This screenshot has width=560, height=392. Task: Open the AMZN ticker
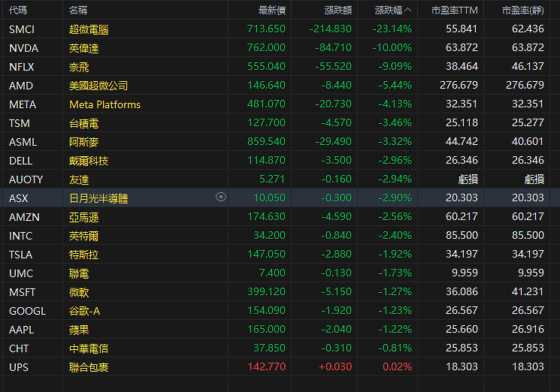pos(24,217)
